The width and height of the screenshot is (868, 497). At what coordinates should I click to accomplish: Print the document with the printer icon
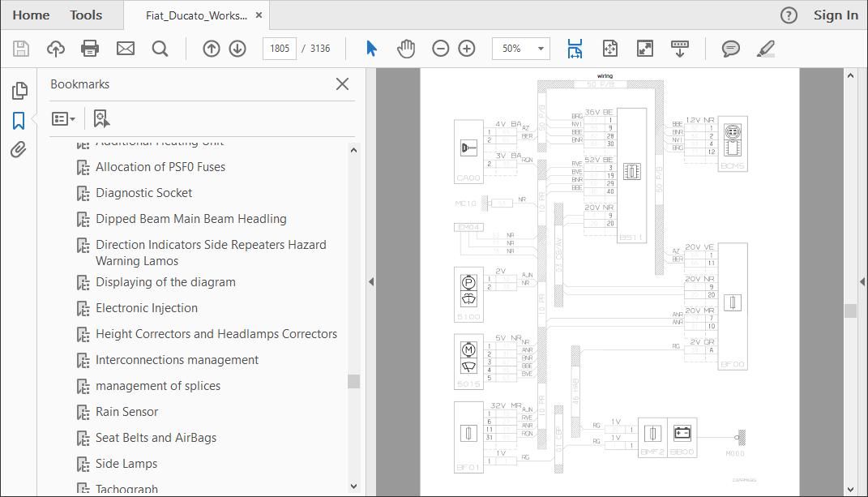coord(90,49)
